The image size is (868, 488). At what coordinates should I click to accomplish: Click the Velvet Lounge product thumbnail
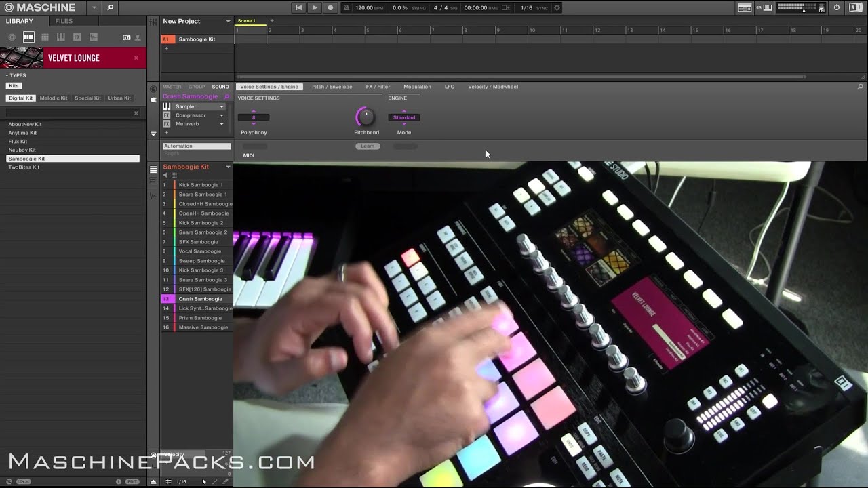coord(22,58)
